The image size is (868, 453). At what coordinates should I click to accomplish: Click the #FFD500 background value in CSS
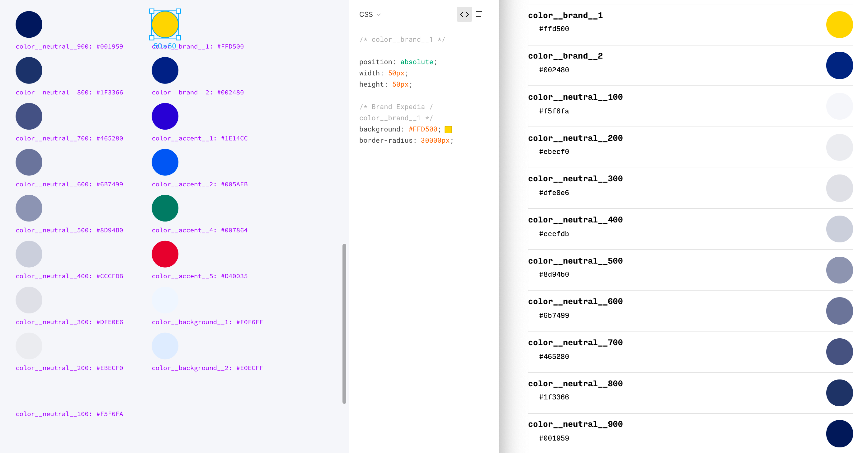click(422, 129)
